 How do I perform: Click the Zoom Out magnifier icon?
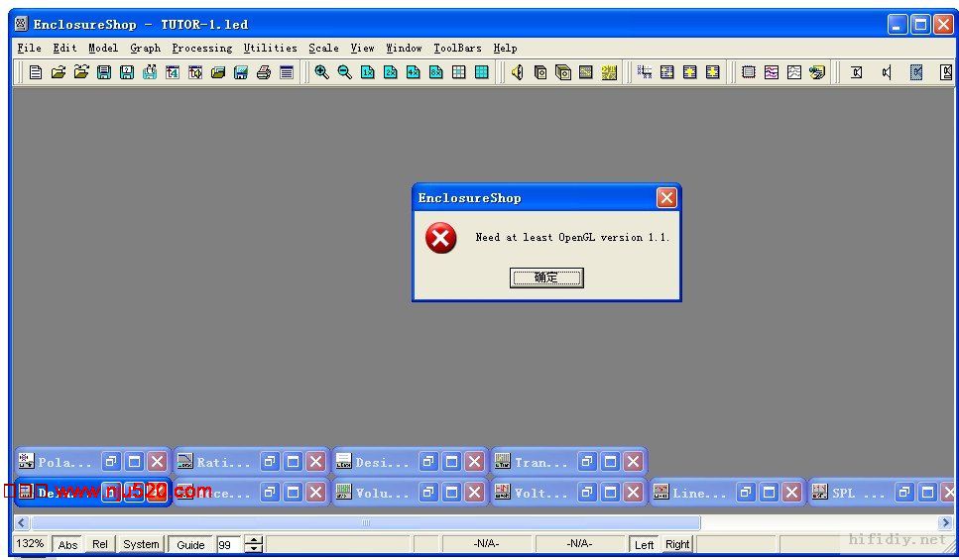[x=344, y=72]
